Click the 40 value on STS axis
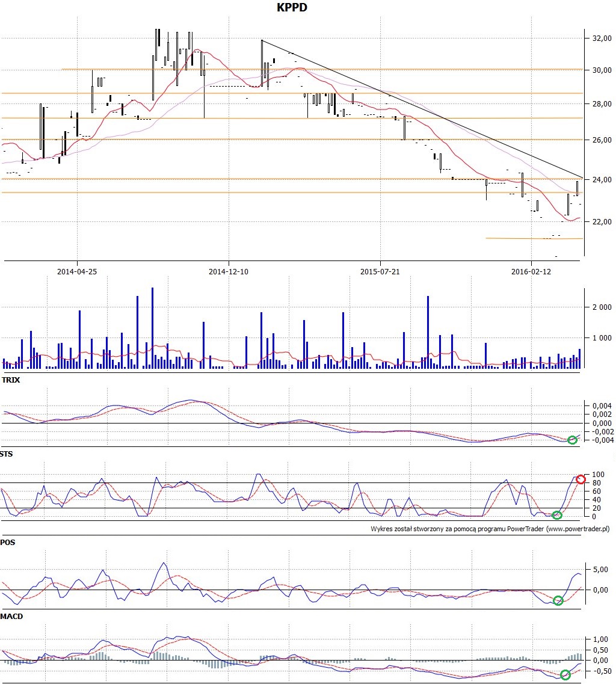Image resolution: width=616 pixels, height=684 pixels. [596, 500]
